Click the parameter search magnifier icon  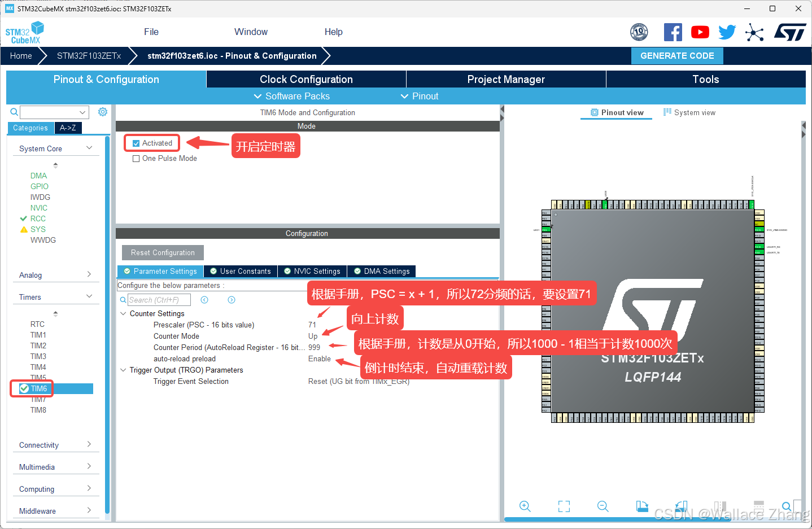(124, 300)
